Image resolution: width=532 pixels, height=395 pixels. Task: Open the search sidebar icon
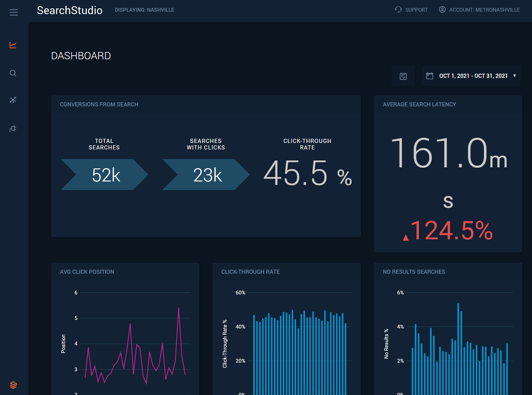[13, 73]
